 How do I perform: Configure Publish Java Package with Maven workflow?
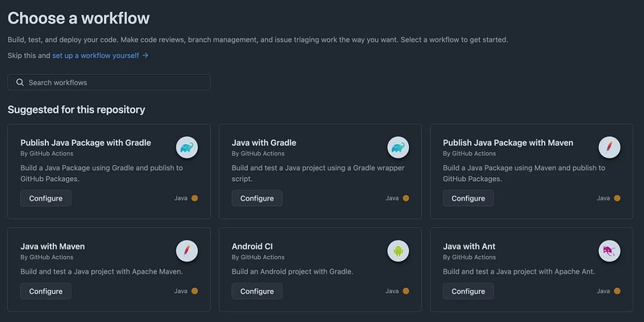[x=469, y=198]
